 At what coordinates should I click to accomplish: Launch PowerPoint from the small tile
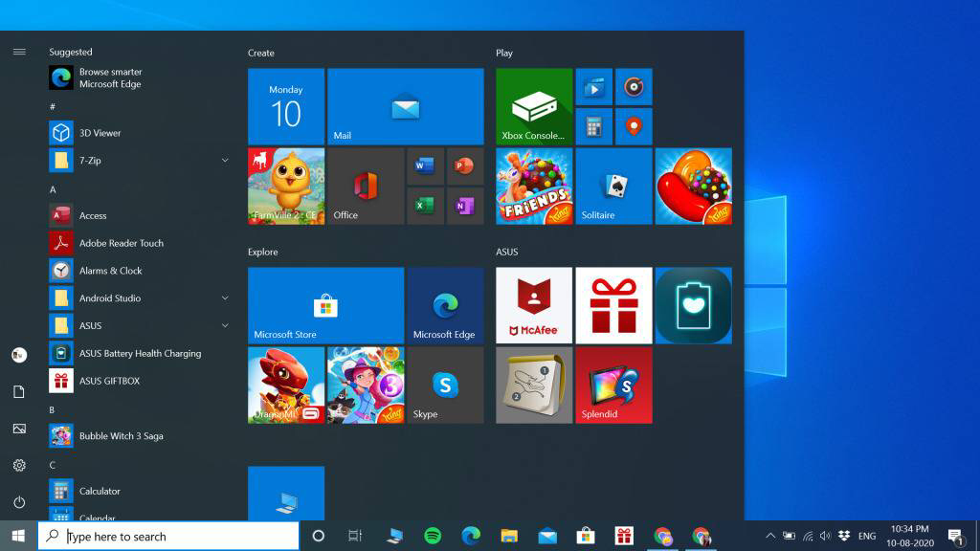point(464,166)
